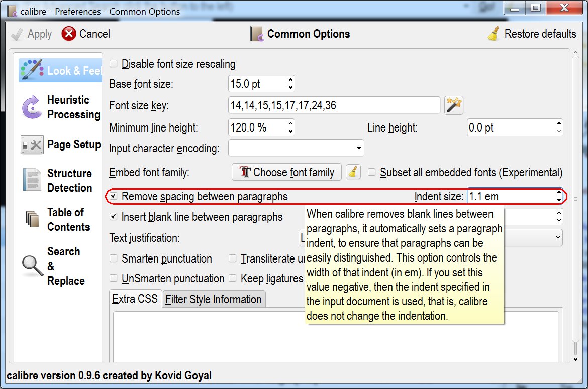Enable Disable font size rescaling checkbox

coord(113,64)
